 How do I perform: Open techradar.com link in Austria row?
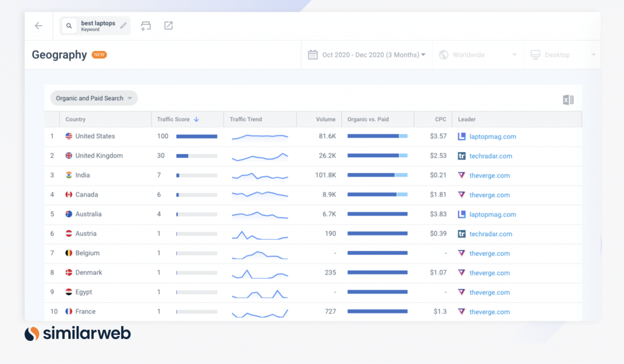pos(491,234)
